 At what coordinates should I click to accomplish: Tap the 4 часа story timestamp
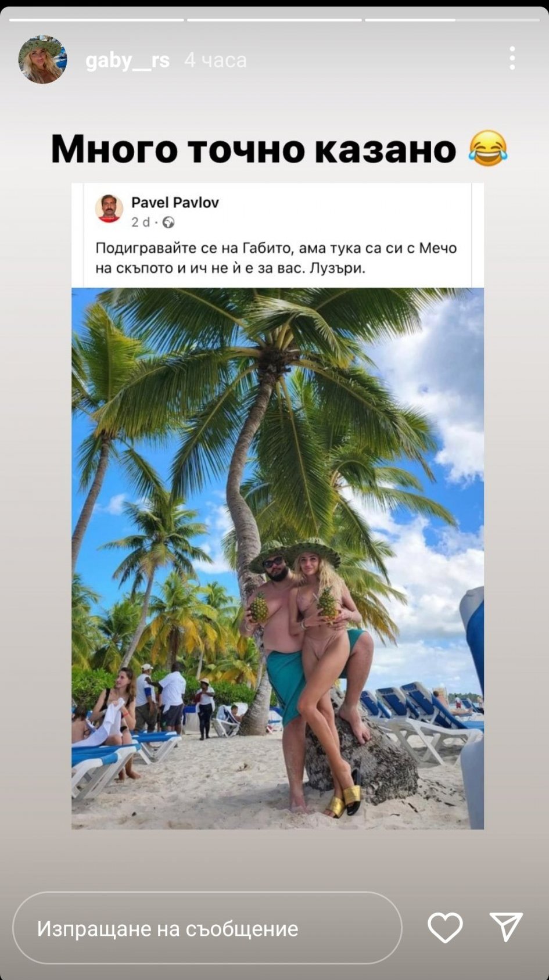click(215, 60)
